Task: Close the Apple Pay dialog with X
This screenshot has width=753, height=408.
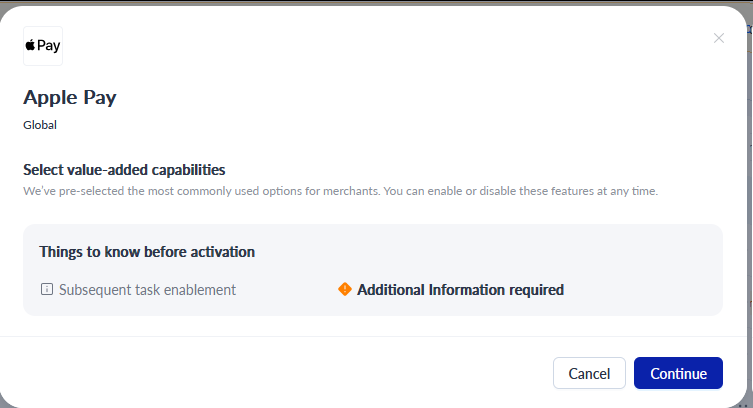Action: pyautogui.click(x=718, y=38)
